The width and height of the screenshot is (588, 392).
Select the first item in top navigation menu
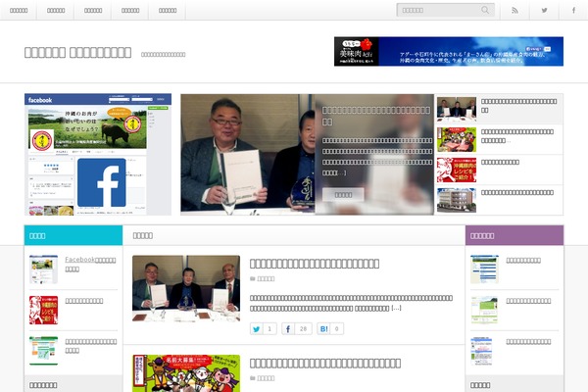(x=19, y=10)
